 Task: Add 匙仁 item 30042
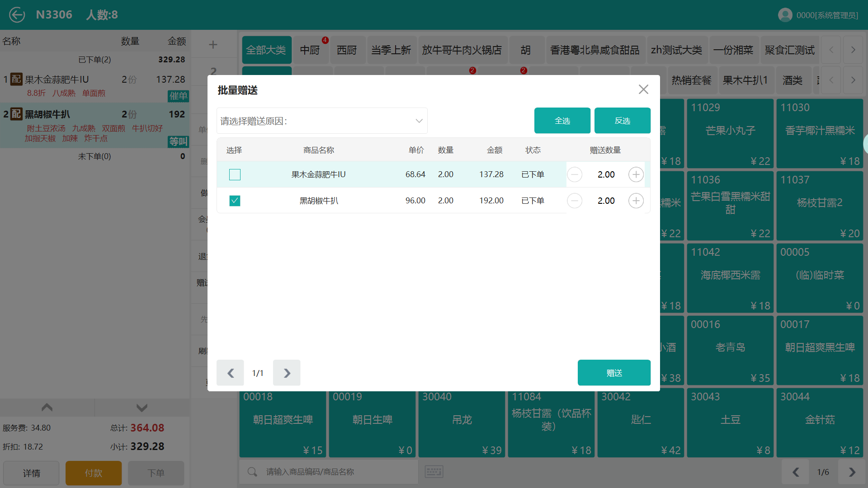pyautogui.click(x=641, y=423)
